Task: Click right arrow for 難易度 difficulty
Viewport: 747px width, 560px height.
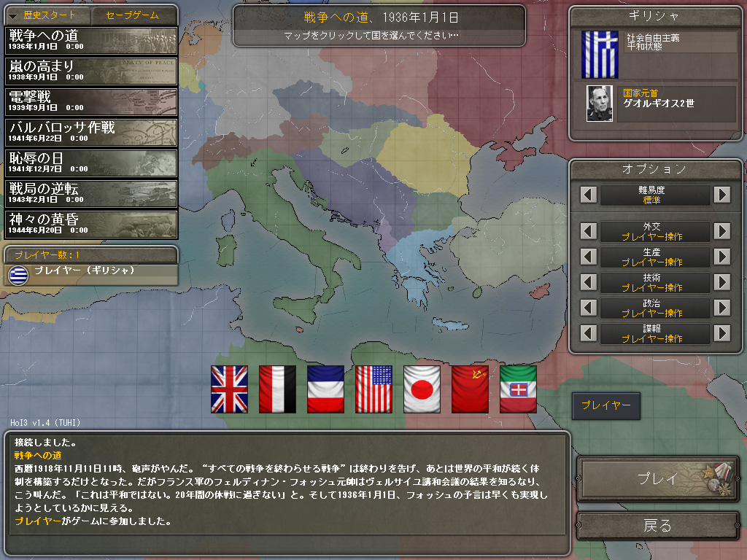Action: coord(722,194)
